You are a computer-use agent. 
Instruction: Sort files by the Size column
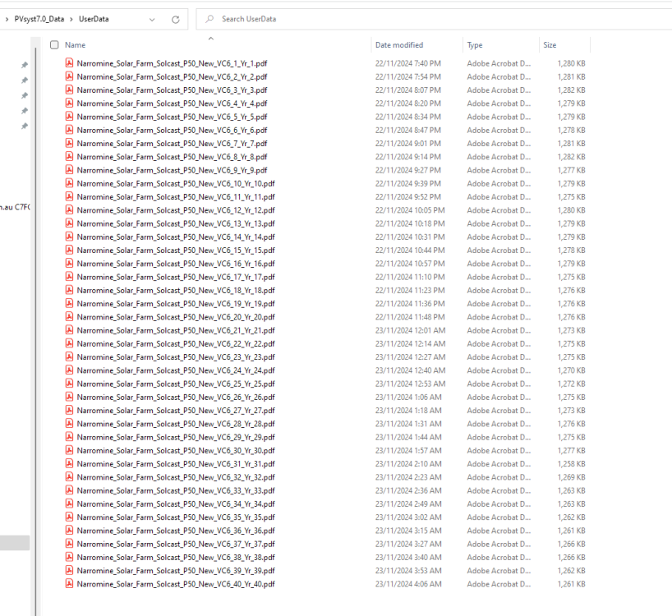(550, 45)
